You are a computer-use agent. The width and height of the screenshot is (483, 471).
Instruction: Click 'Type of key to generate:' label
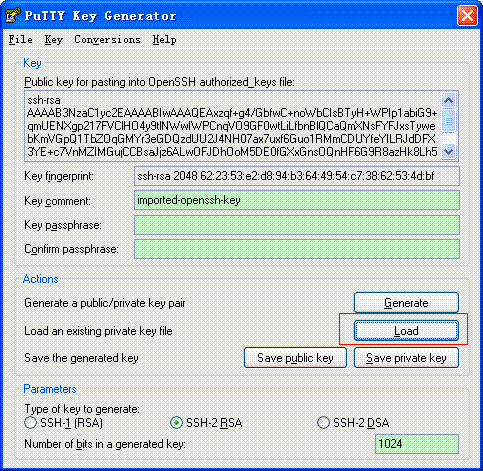click(x=82, y=409)
